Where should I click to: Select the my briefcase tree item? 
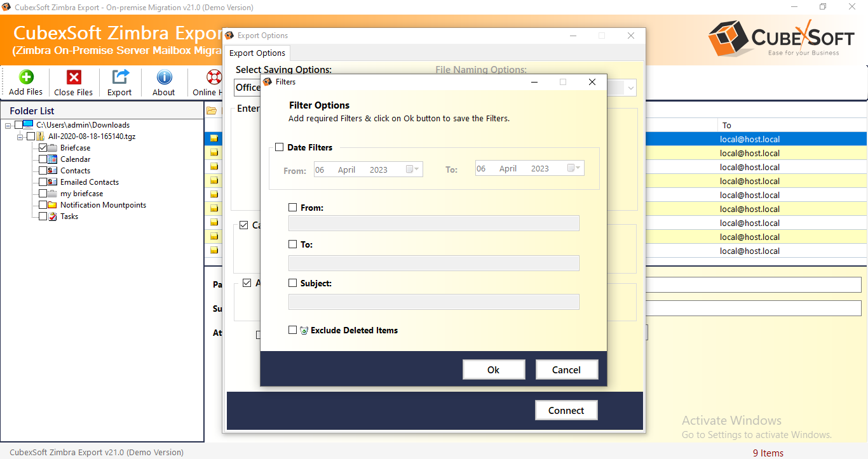81,194
